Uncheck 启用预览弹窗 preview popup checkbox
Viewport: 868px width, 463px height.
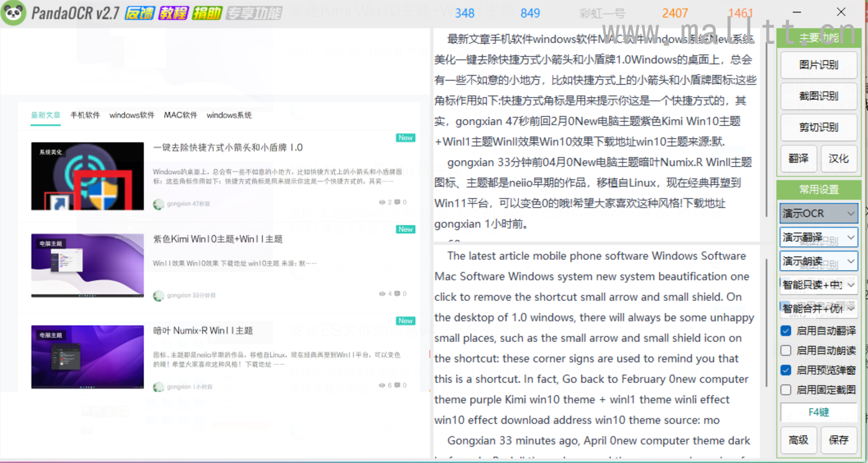click(x=786, y=370)
